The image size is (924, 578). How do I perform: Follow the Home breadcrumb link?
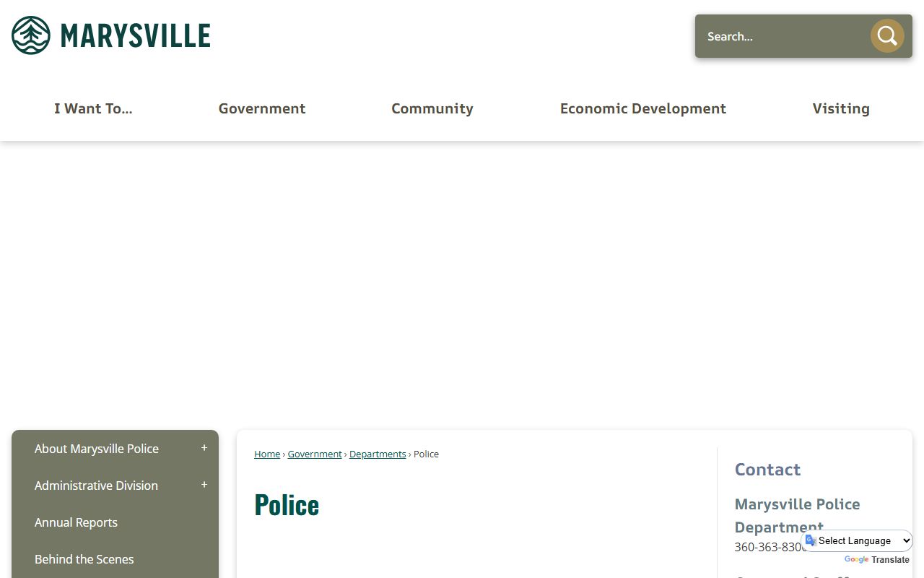267,454
